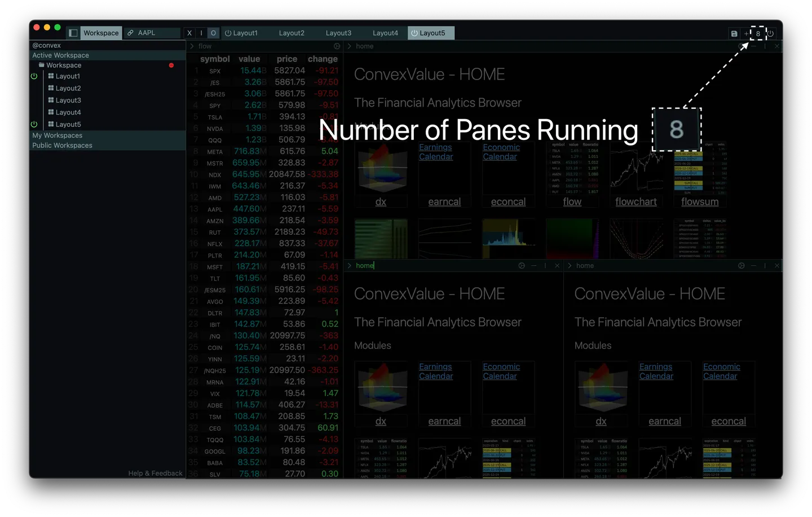Open the flowchart module link in the top pane
Viewport: 812px width, 517px height.
click(x=636, y=201)
